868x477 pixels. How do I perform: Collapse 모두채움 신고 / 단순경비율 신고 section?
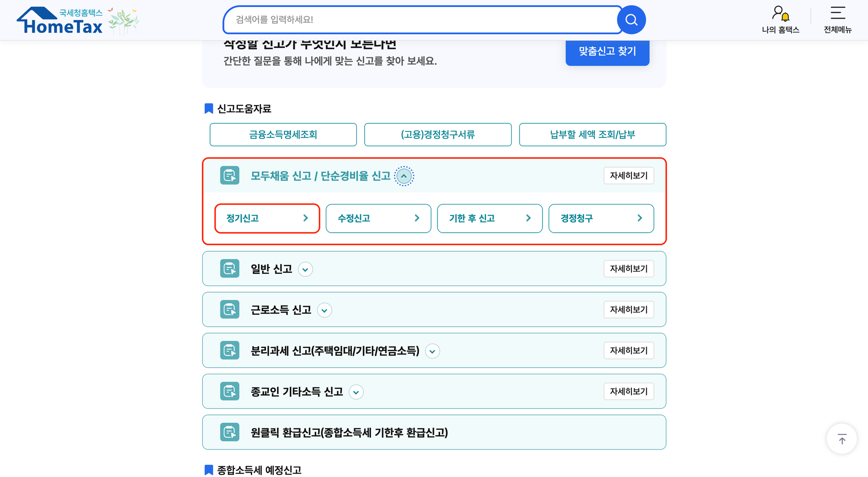(404, 176)
